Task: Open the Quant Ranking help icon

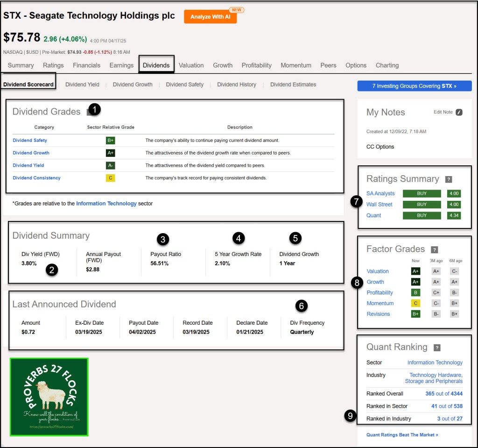Action: pos(437,348)
